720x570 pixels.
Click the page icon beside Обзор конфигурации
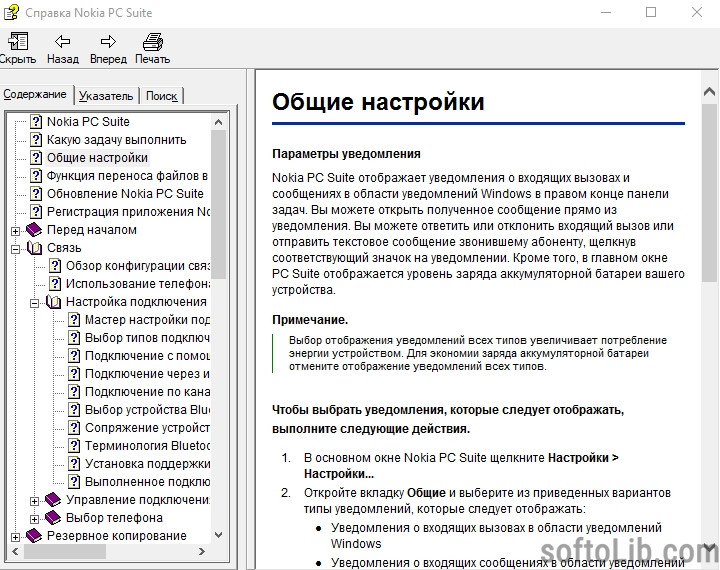pos(55,265)
